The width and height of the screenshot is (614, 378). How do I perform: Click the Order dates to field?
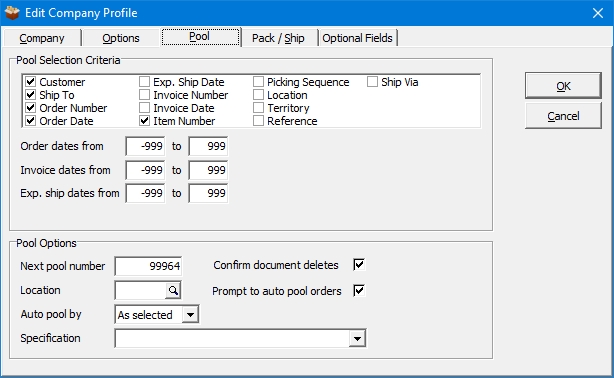[x=208, y=146]
